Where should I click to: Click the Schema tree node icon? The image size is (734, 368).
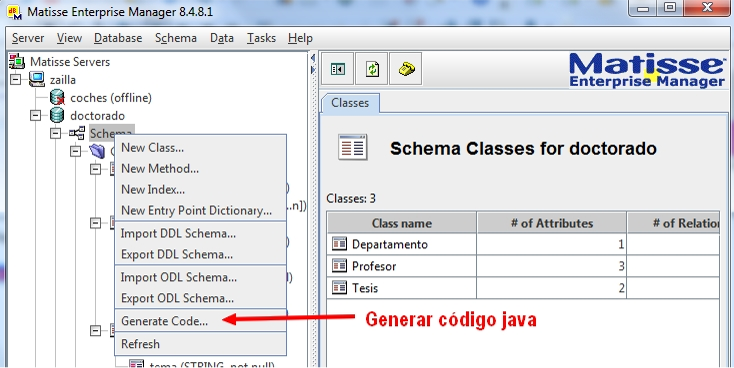[x=77, y=133]
